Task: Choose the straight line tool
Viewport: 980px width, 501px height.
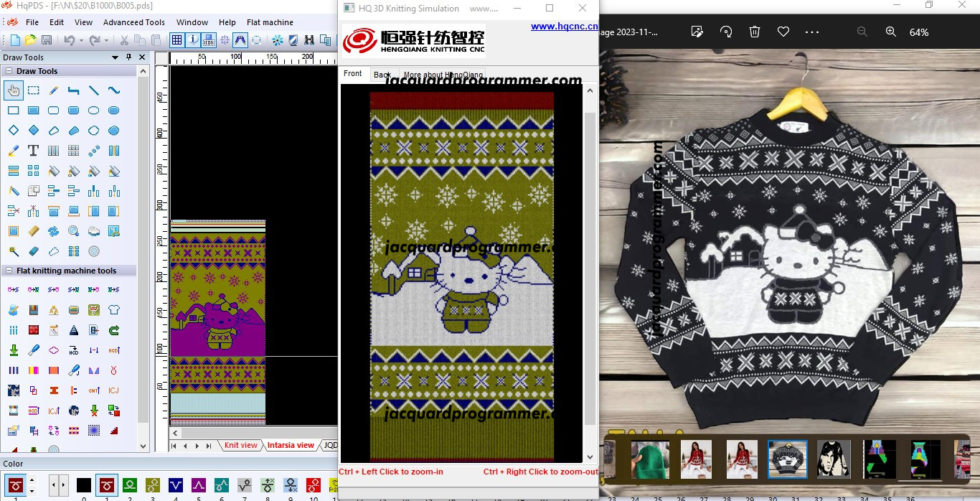Action: tap(93, 90)
